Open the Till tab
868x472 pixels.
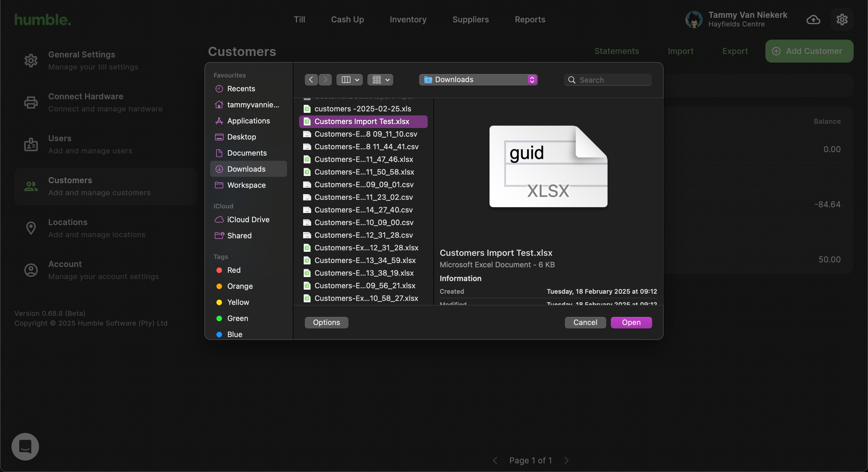299,20
